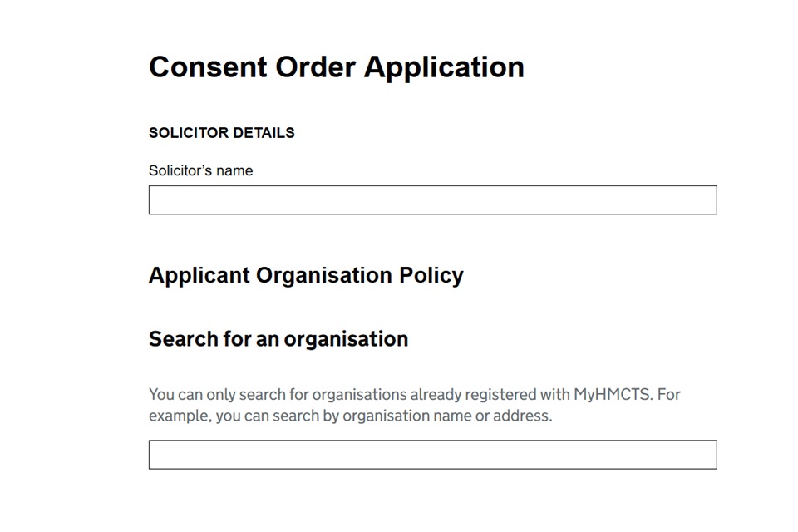Click the word "Policy" in the heading
Screen dimensions: 798x532
coord(431,276)
